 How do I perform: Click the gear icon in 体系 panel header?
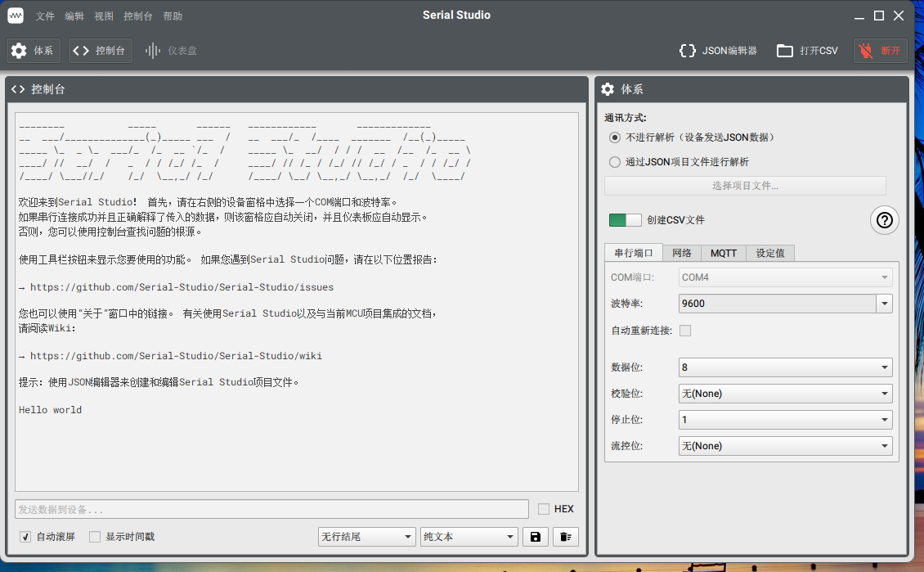[x=608, y=89]
